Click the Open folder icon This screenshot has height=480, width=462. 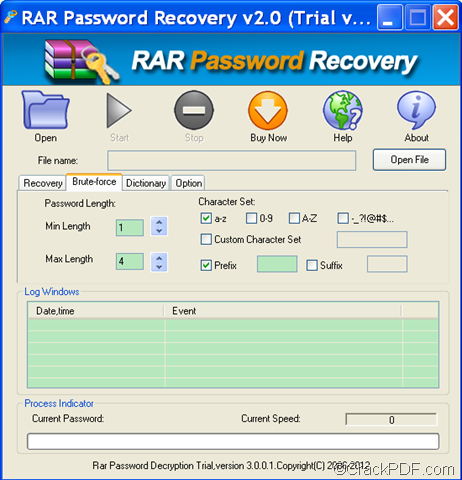coord(46,110)
